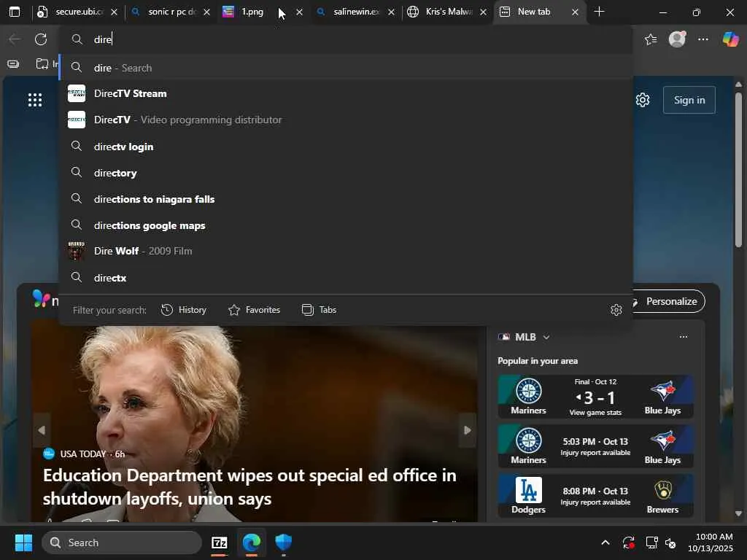Open MLB card more options ellipsis

point(683,337)
